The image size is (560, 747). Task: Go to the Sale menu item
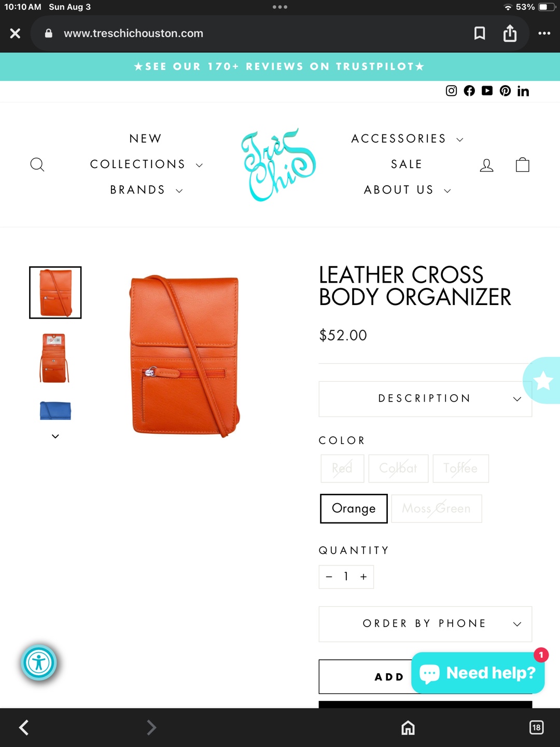[407, 164]
